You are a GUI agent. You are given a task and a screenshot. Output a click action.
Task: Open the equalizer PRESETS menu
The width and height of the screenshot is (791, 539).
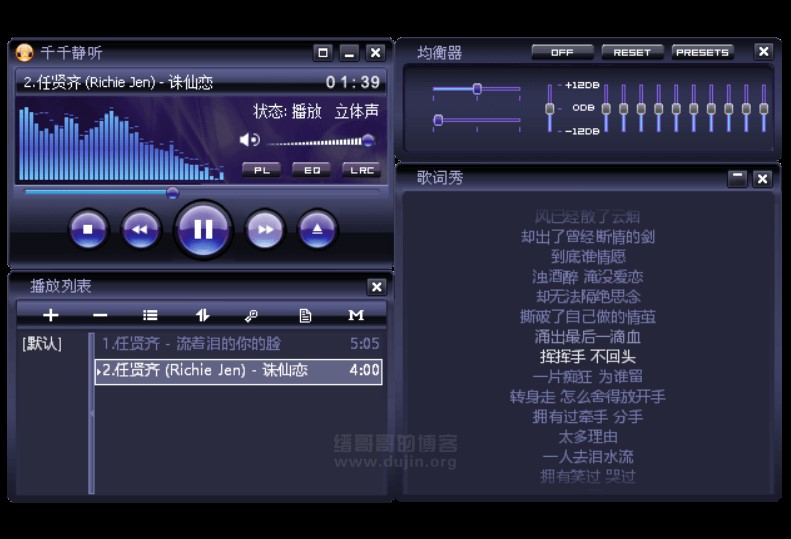point(702,52)
